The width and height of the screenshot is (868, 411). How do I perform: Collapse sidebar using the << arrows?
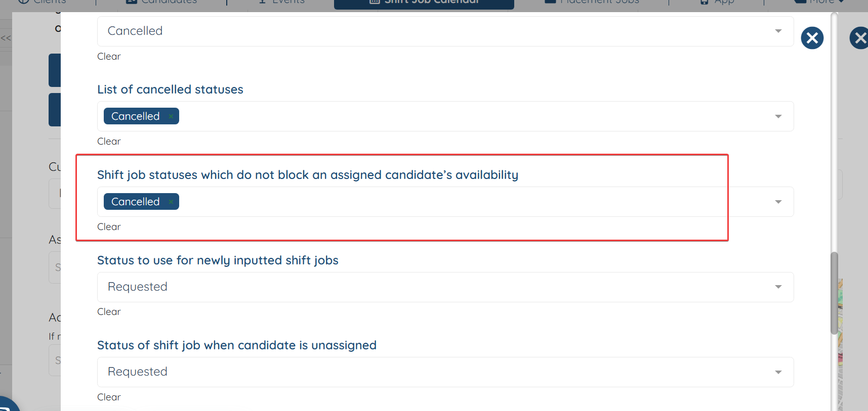(x=6, y=38)
